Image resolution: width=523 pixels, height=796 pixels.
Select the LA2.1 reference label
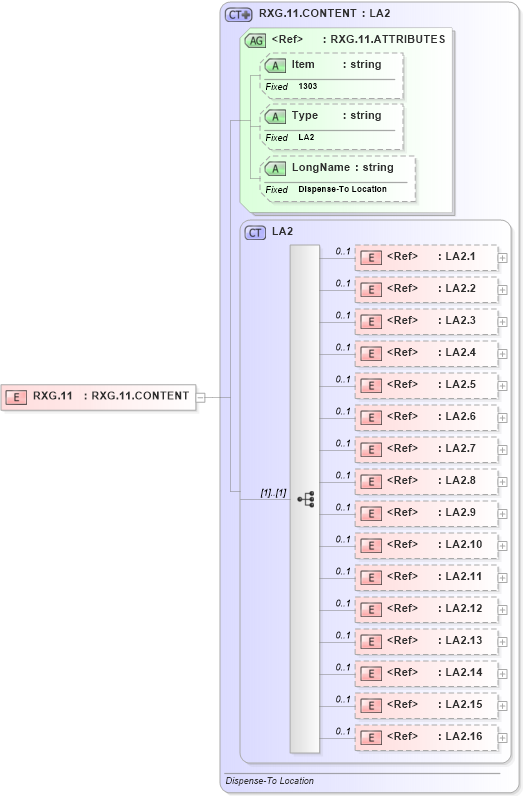pos(460,256)
